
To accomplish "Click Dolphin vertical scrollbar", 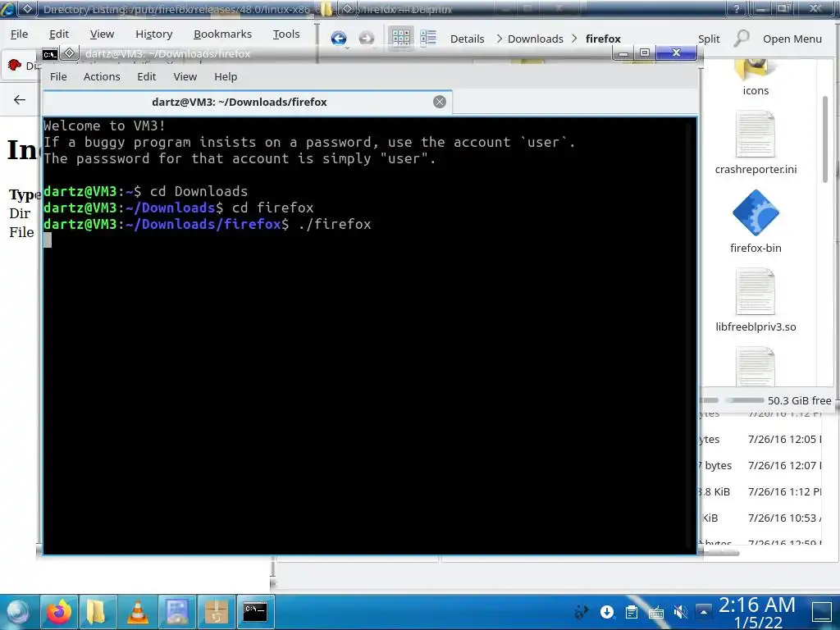I will point(825,139).
